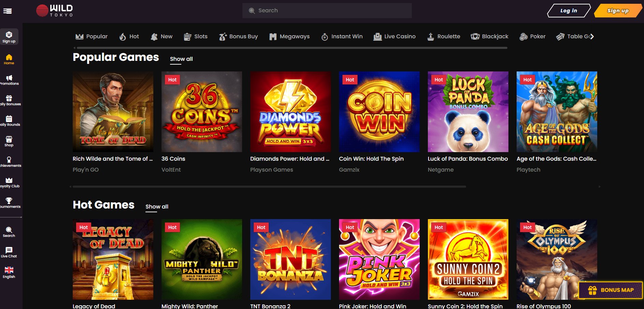
Task: Click the Play'n GO provider text
Action: tap(86, 170)
